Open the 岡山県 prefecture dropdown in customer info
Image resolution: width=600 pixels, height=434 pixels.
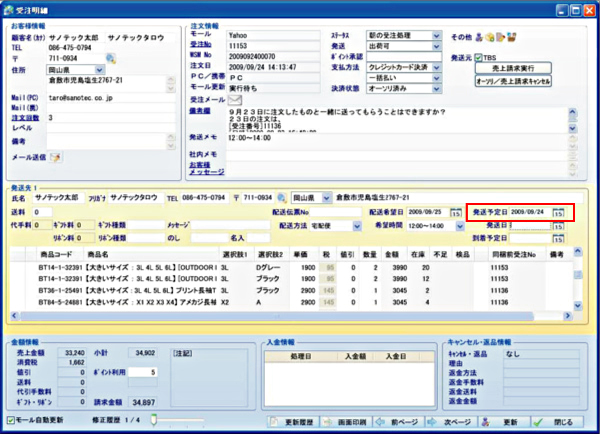coord(99,70)
